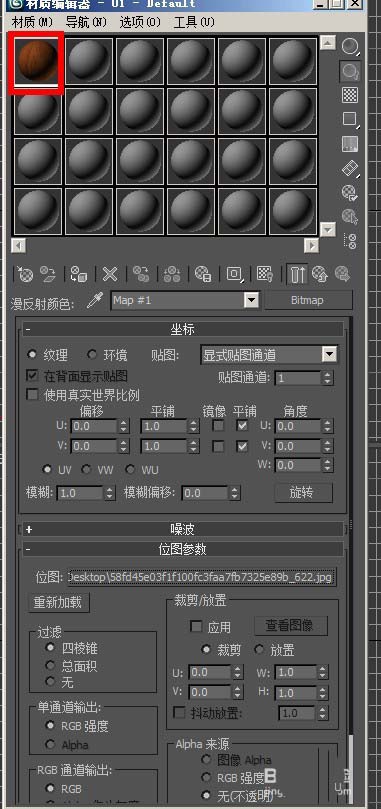
Task: Click Go Forward to Sibling icon
Action: [x=342, y=273]
